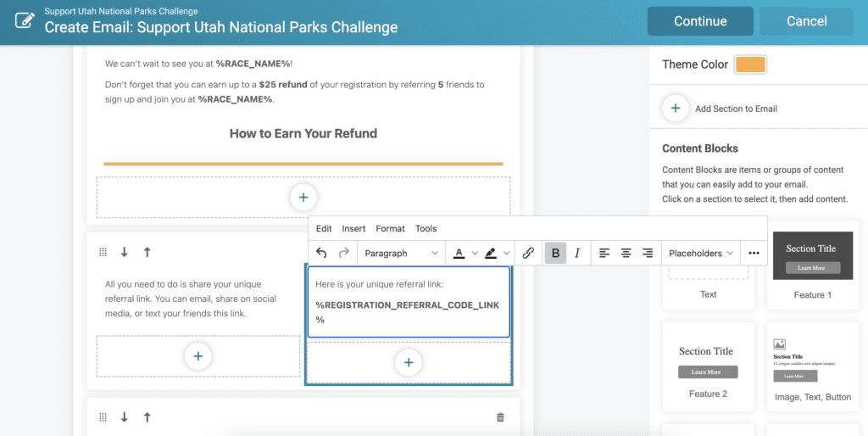Expand the highlight color chevron

point(507,253)
